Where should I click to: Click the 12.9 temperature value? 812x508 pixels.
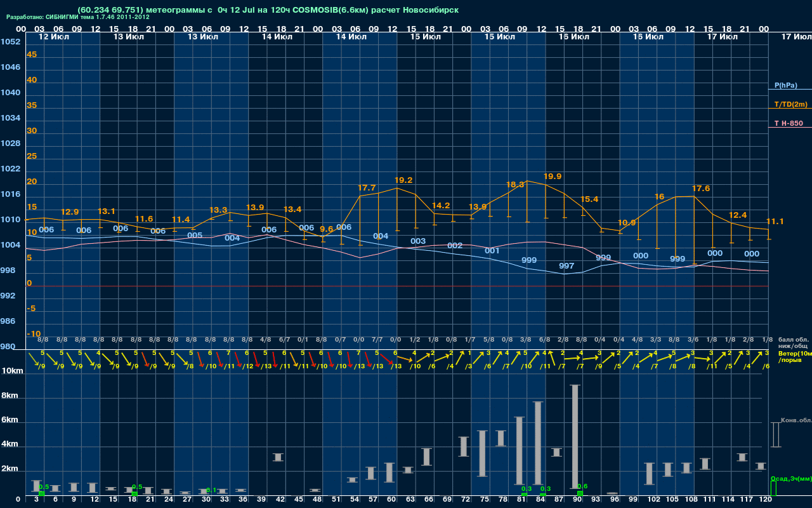pyautogui.click(x=70, y=212)
